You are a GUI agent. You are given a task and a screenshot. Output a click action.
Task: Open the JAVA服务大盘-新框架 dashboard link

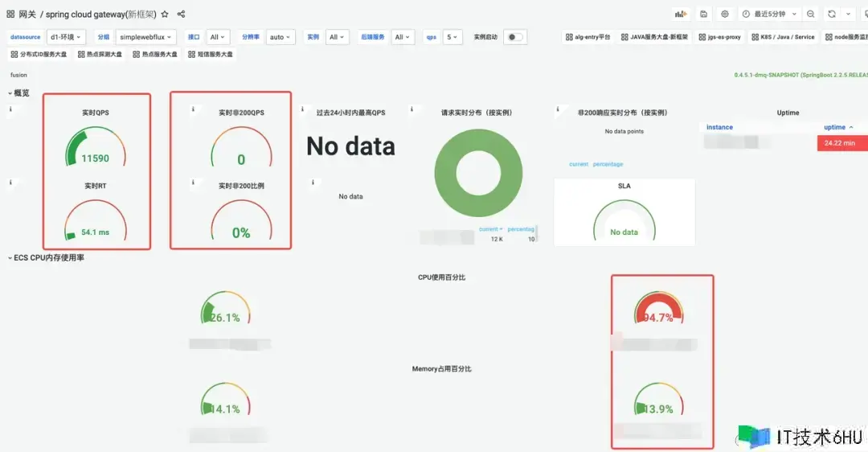pyautogui.click(x=653, y=37)
